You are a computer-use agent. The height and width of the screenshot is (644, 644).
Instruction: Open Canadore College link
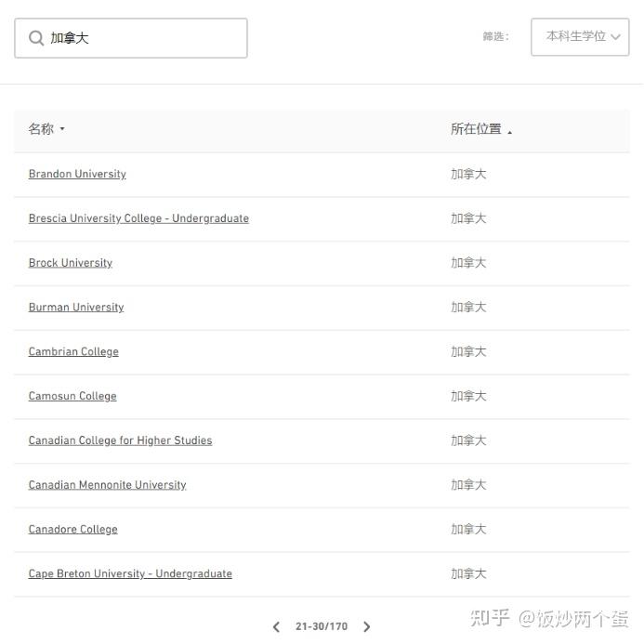point(72,529)
